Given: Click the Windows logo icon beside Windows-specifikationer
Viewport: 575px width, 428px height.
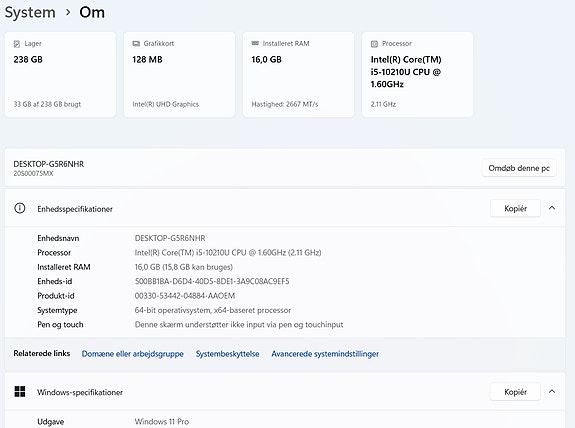Looking at the screenshot, I should (x=20, y=391).
